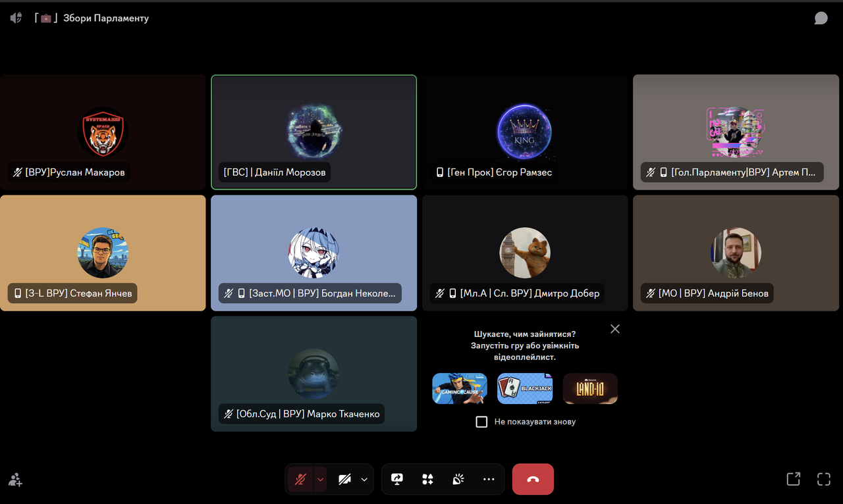The width and height of the screenshot is (843, 504).
Task: Launch the activities icon
Action: (x=427, y=479)
